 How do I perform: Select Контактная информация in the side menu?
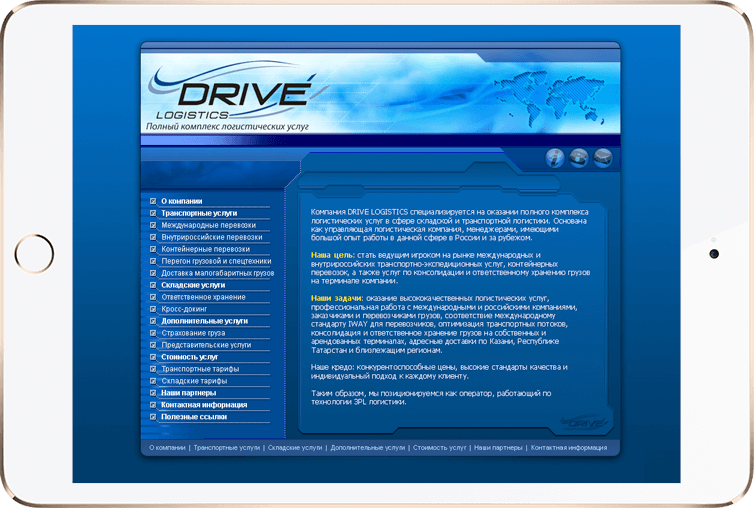[204, 405]
